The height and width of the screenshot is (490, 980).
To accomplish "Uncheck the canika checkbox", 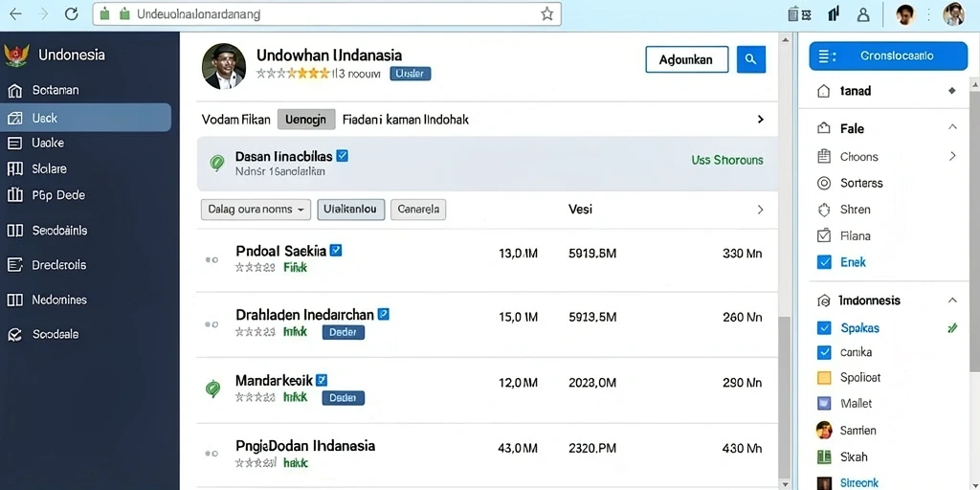I will (x=824, y=352).
